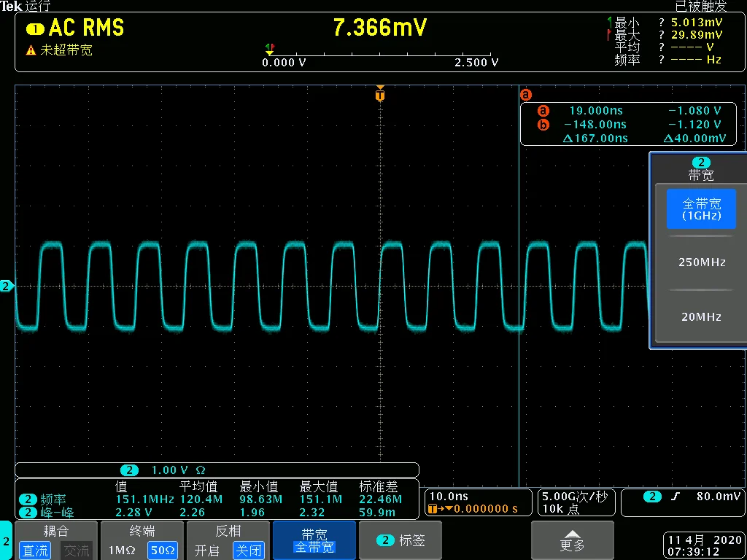
Task: Open the 更多 softkey menu
Action: [x=573, y=540]
